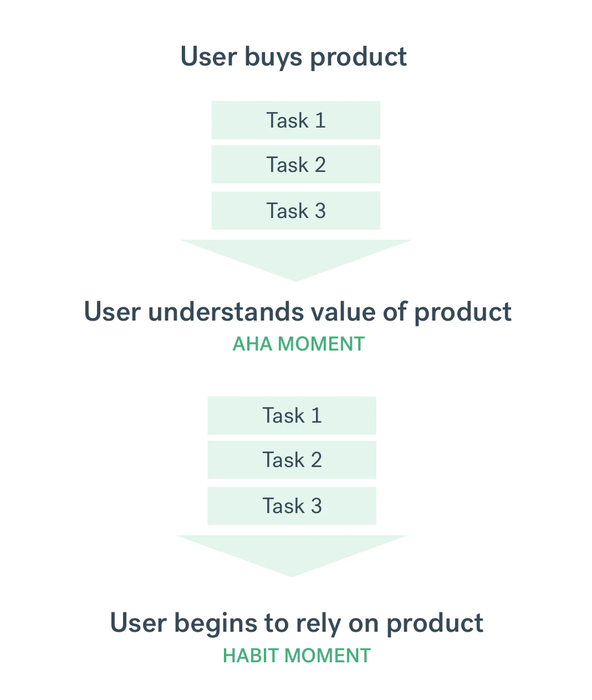
Task: Select Task 3 below the AHA MOMENT label
Action: [292, 506]
